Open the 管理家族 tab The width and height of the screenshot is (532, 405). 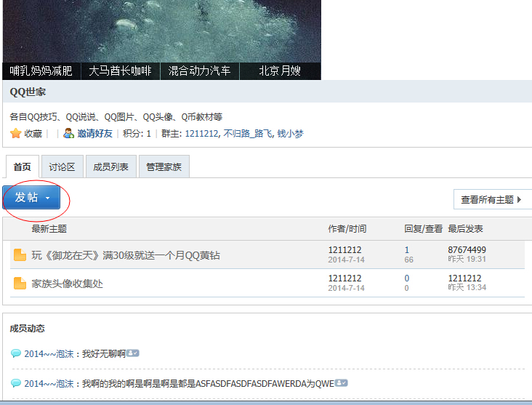click(164, 167)
